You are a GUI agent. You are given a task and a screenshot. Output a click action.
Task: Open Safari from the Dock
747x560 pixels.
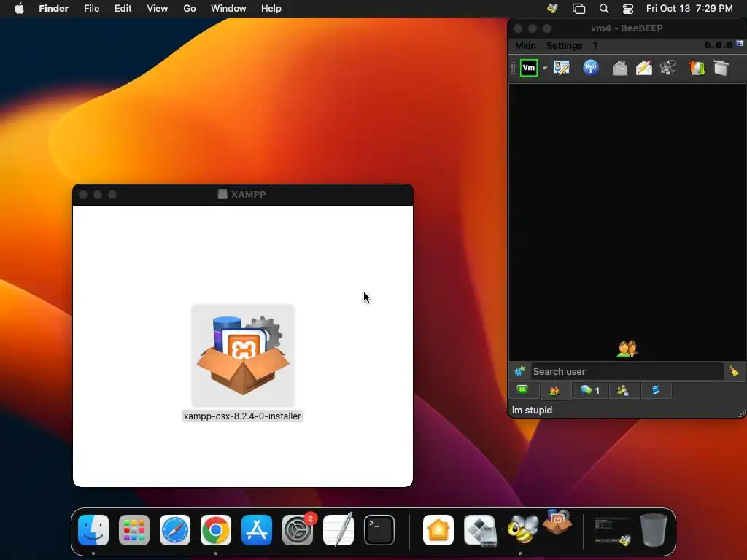175,530
